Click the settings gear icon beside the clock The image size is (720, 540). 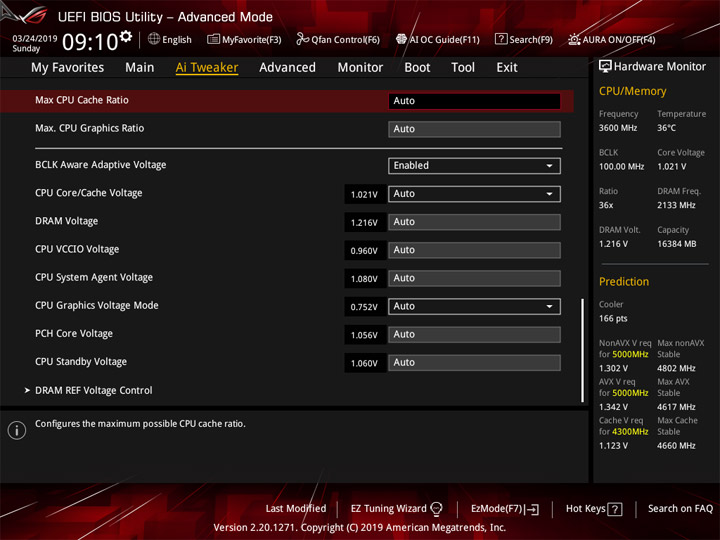(126, 37)
